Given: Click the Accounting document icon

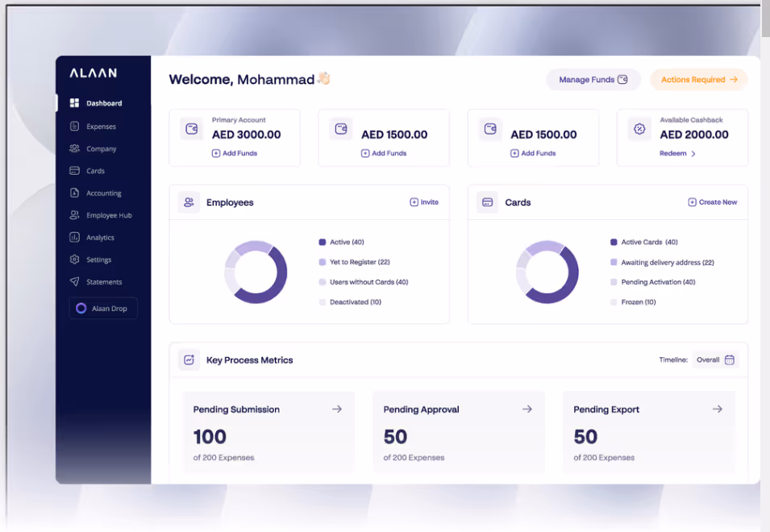Looking at the screenshot, I should tap(75, 193).
